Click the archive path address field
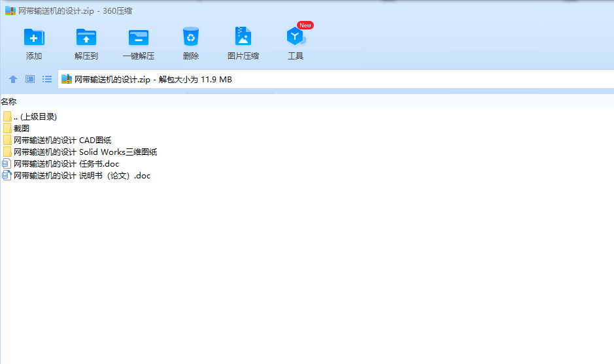The height and width of the screenshot is (364, 614). point(336,80)
